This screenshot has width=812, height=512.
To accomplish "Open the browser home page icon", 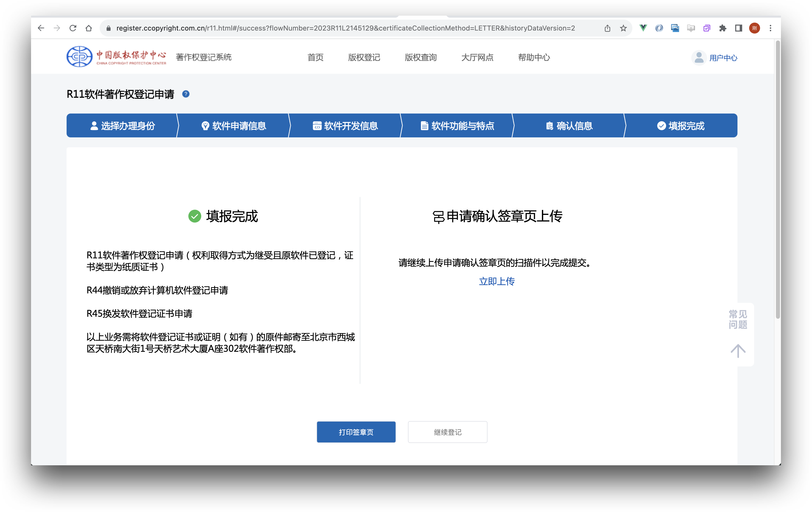I will 89,28.
